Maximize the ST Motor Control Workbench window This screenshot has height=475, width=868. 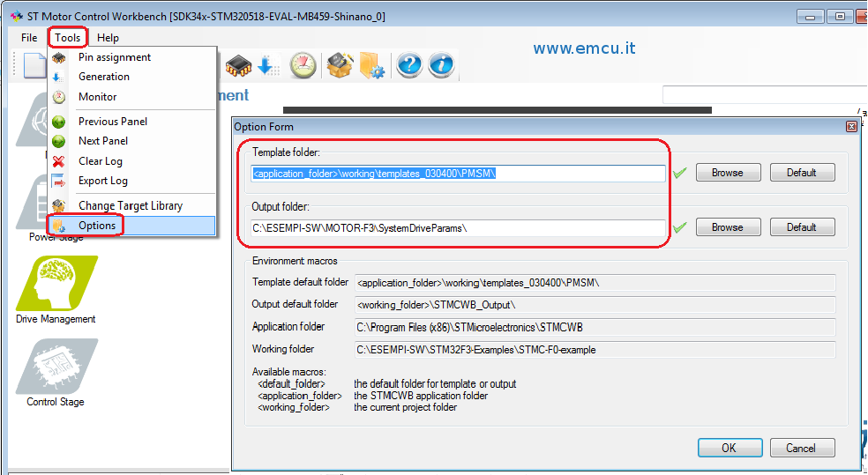click(x=840, y=17)
